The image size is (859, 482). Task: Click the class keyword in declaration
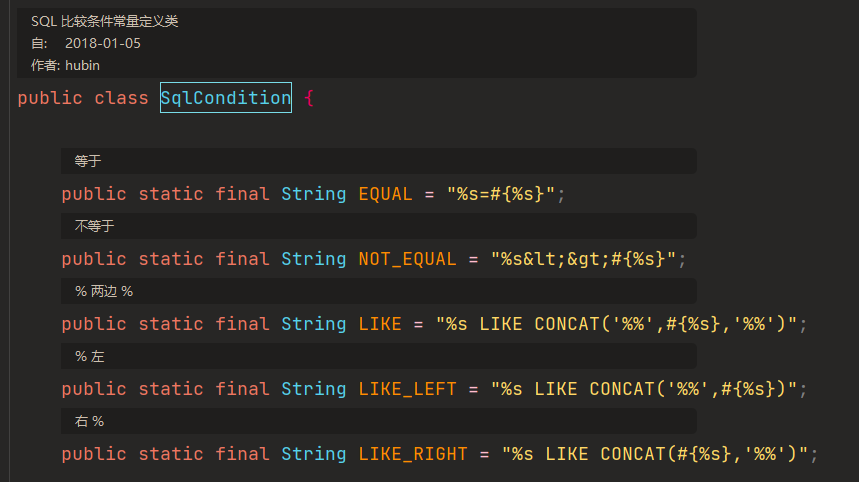pyautogui.click(x=121, y=98)
